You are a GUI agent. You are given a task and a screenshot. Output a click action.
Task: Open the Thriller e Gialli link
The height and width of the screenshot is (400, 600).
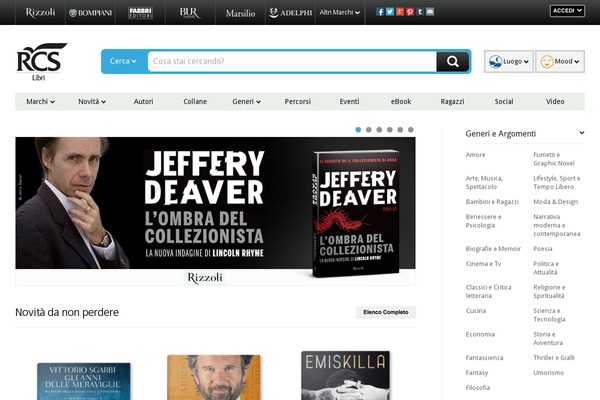point(554,358)
